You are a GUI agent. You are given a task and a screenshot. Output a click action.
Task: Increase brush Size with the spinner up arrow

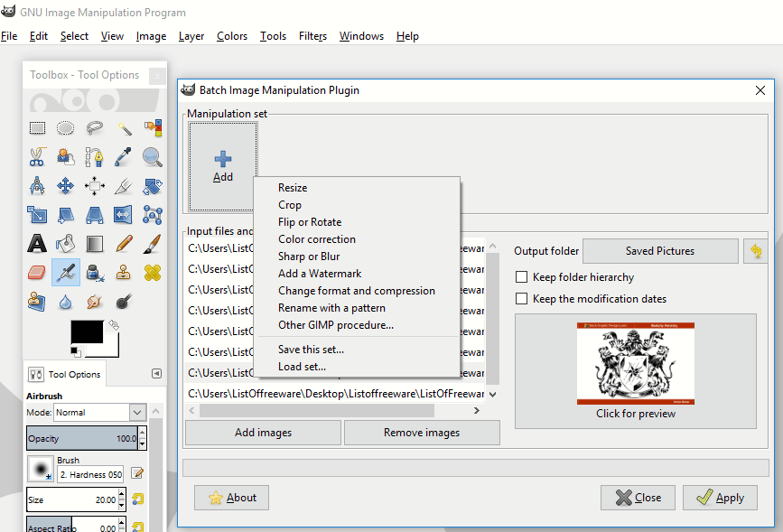pos(121,495)
